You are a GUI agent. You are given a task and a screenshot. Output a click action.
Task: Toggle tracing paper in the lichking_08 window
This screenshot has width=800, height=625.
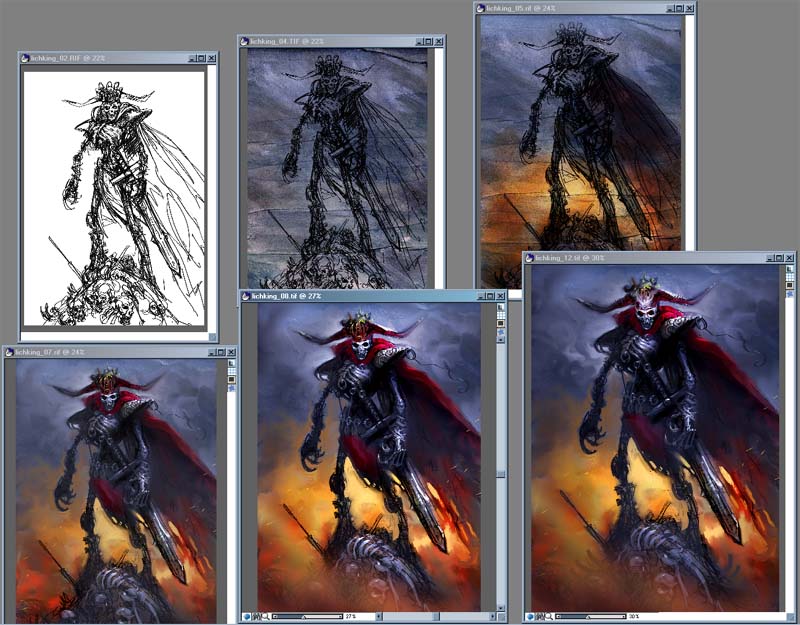[x=501, y=307]
